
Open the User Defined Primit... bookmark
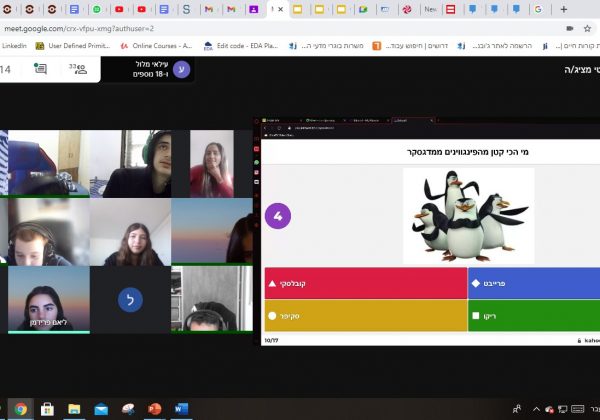coord(73,46)
